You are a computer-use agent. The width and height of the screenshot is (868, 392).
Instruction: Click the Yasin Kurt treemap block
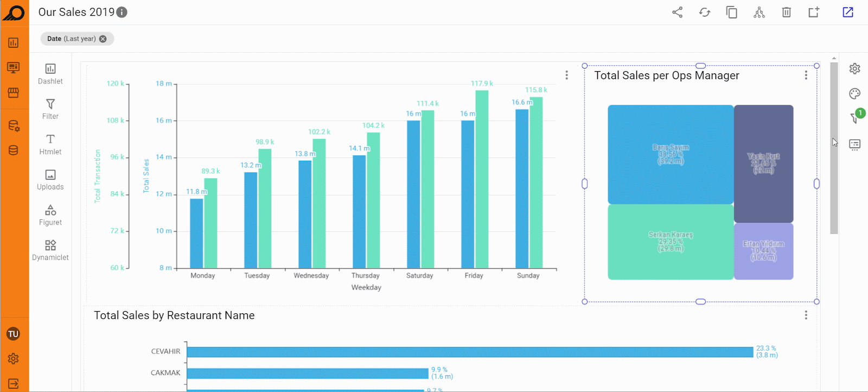point(764,163)
